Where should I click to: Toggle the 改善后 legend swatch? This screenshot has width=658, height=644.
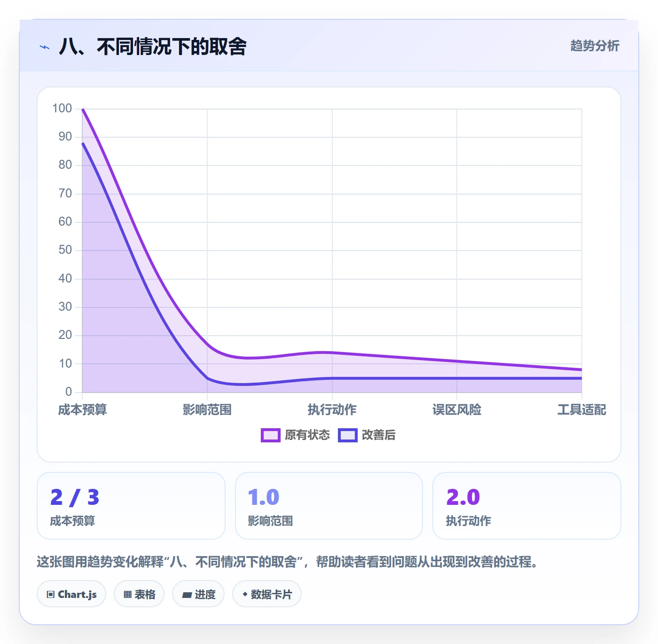click(x=348, y=435)
